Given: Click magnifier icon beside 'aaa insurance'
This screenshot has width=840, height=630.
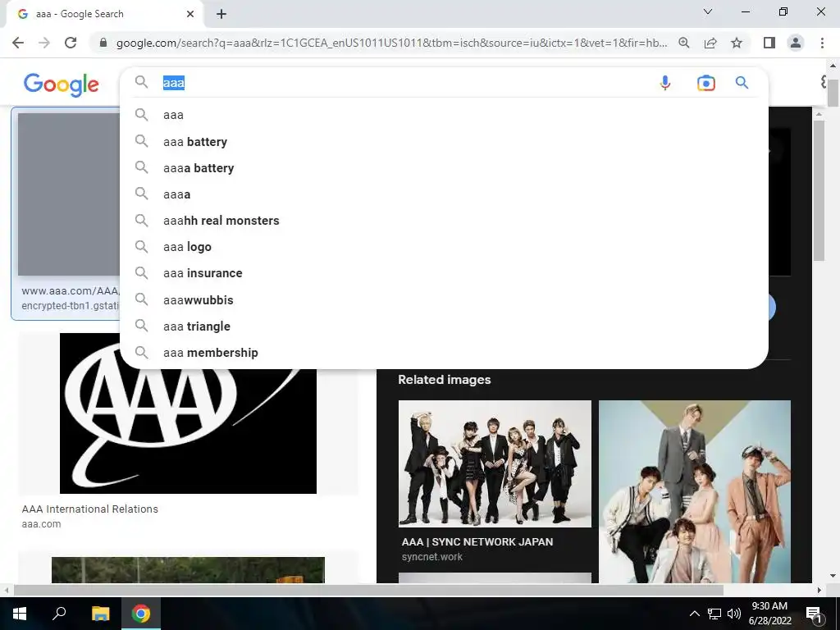Looking at the screenshot, I should click(141, 272).
